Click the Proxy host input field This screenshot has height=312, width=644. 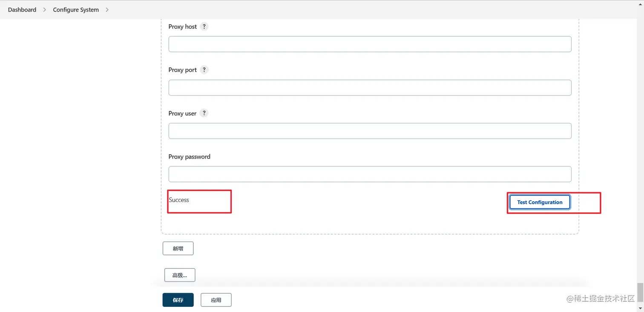(x=370, y=44)
